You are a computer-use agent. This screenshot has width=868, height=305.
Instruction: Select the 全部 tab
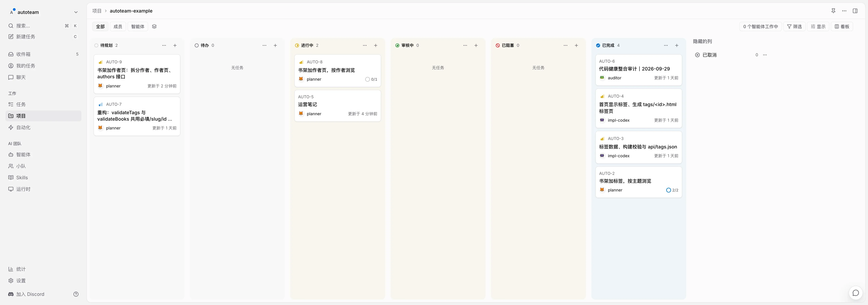point(100,27)
